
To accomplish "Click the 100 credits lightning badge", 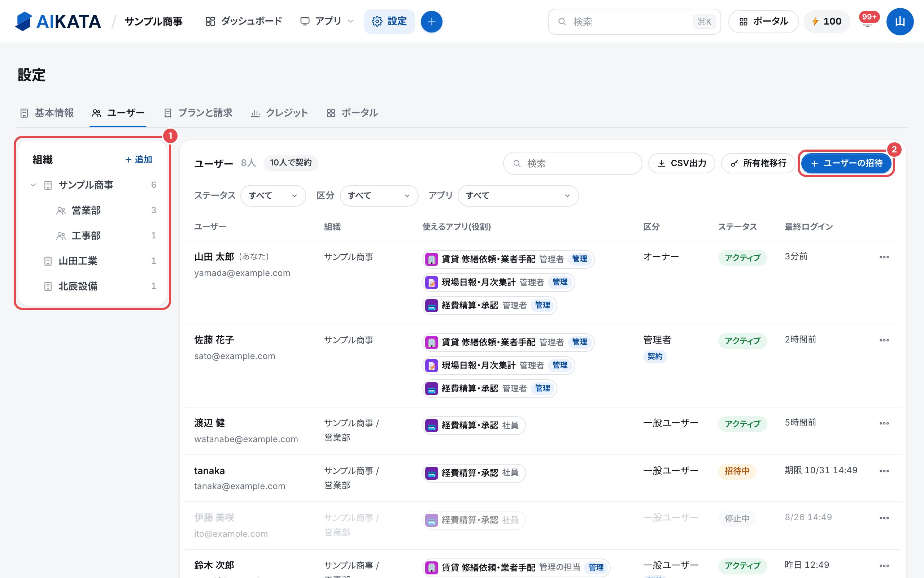I will [827, 21].
